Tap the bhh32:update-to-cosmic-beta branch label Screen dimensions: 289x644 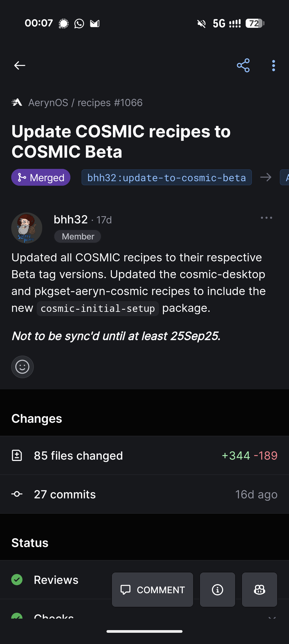tap(166, 177)
